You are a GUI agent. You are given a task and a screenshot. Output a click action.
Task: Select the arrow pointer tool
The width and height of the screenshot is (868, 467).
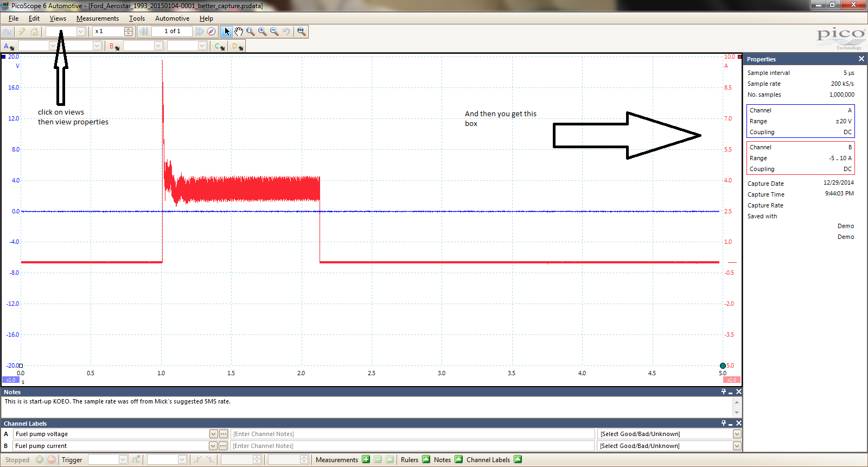pyautogui.click(x=227, y=31)
